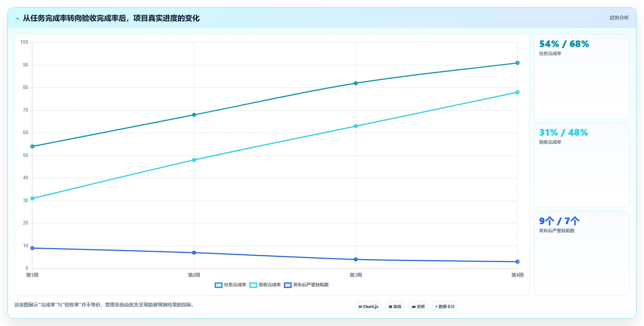Click the 发布后严重缺陷数 label in the bottom stat card

(557, 231)
